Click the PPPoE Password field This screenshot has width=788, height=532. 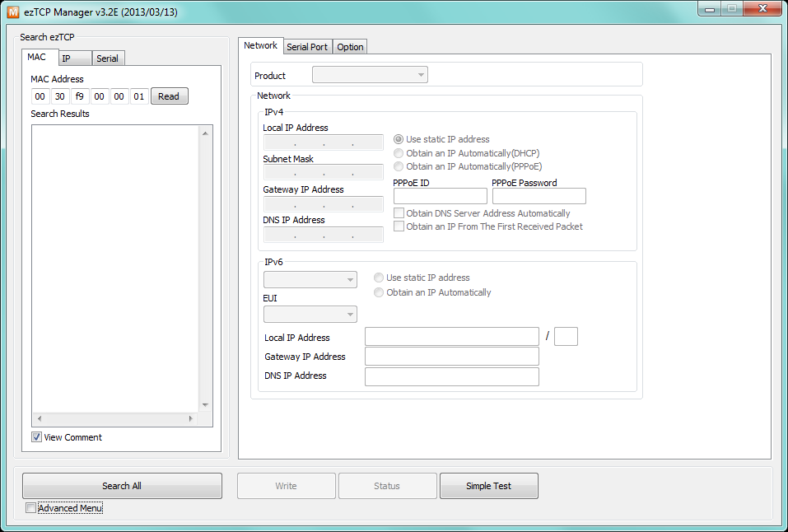pos(539,196)
